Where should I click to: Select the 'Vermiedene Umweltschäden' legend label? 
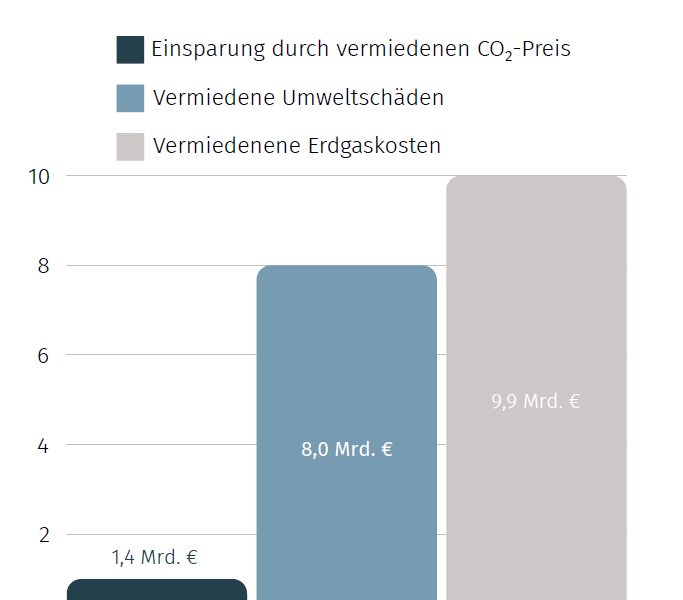298,97
